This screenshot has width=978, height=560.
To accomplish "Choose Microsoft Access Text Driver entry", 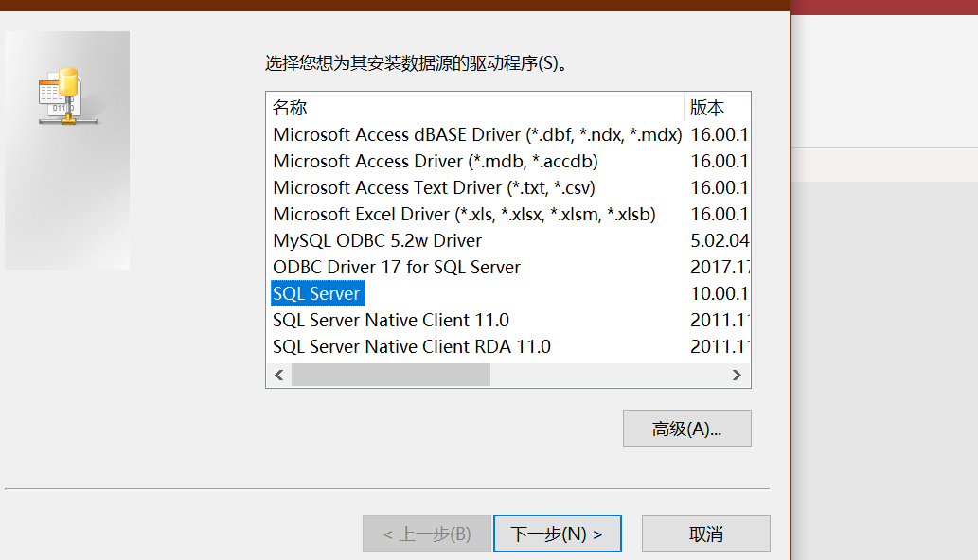I will (x=435, y=187).
